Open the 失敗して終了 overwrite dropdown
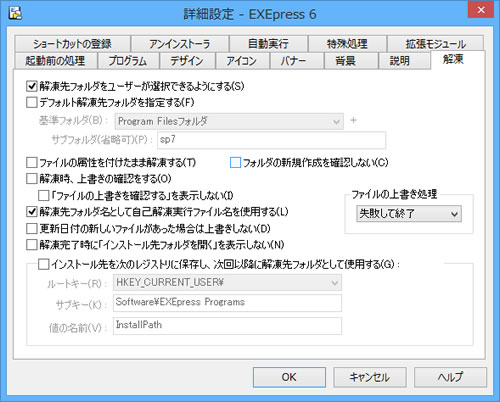This screenshot has width=500, height=402. pos(409,214)
